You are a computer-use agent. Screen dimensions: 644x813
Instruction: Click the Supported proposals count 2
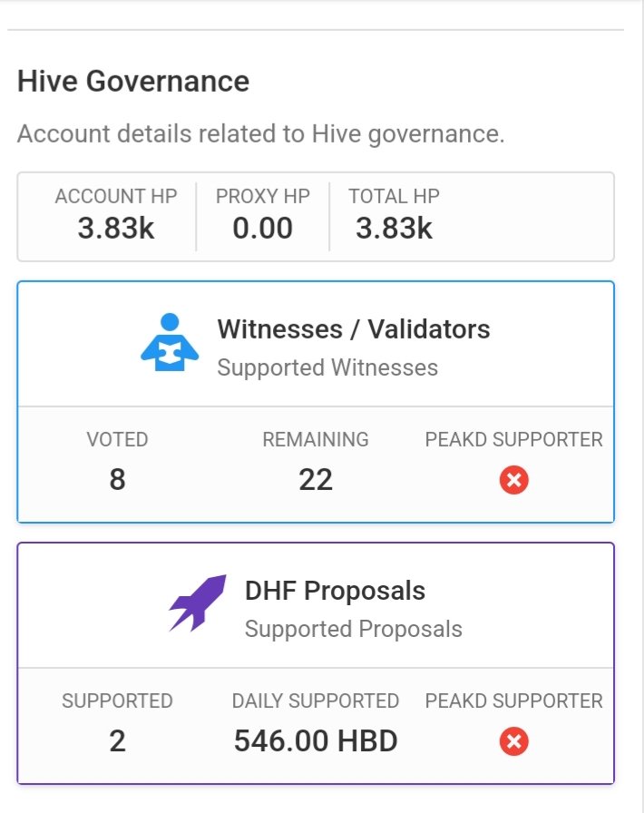(117, 740)
